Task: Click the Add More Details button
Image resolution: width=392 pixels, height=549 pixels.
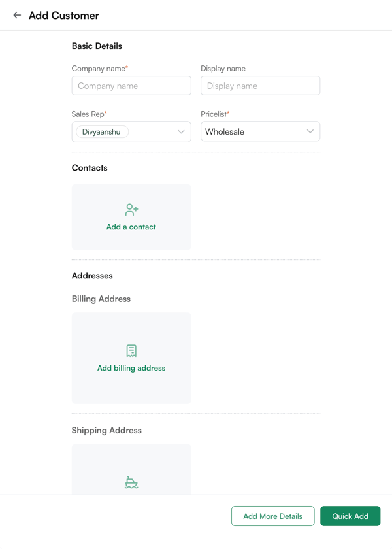Action: 272,516
